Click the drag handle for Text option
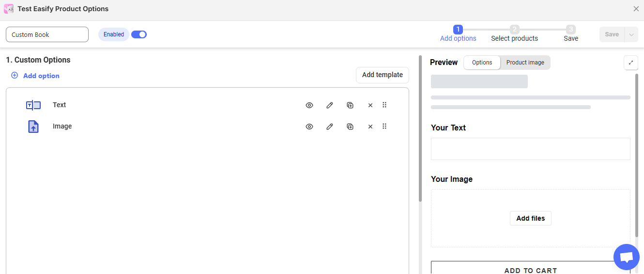The width and height of the screenshot is (644, 274). pyautogui.click(x=384, y=105)
